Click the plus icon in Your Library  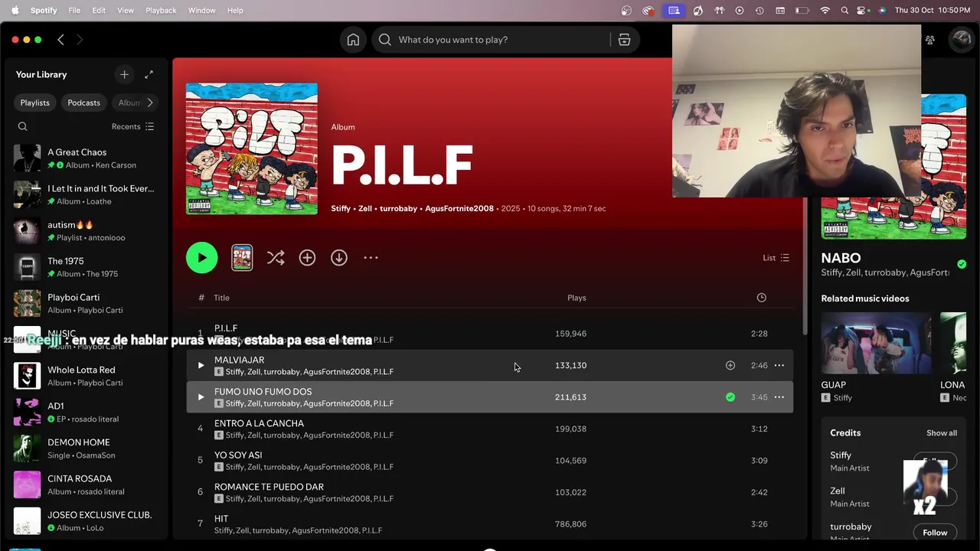coord(124,74)
